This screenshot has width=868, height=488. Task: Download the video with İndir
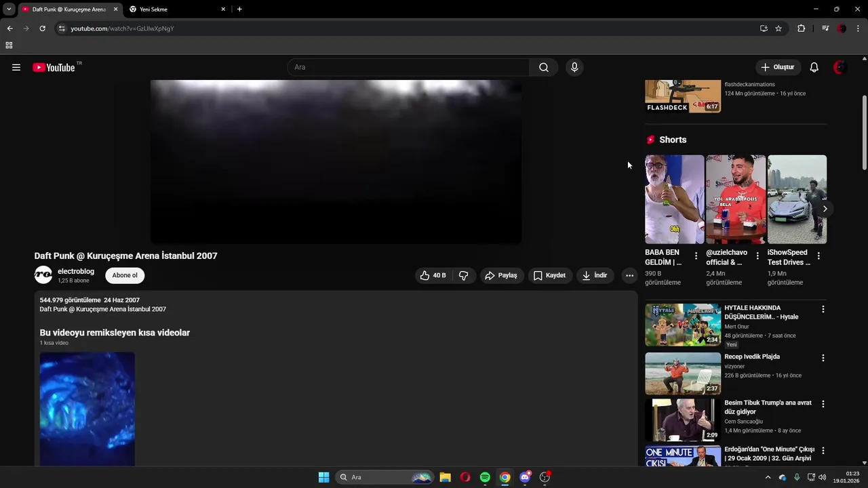click(x=595, y=275)
